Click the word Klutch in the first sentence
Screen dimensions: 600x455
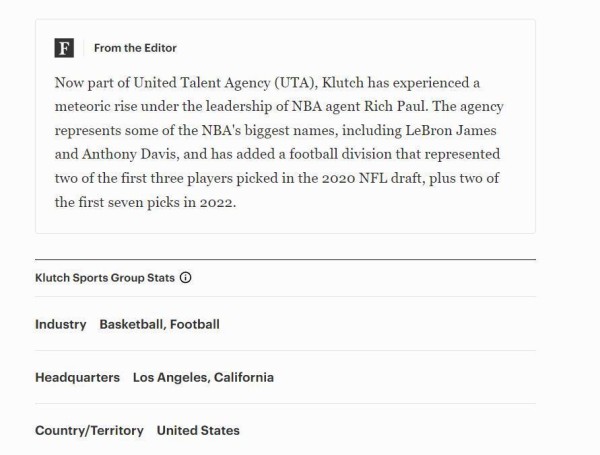coord(344,83)
